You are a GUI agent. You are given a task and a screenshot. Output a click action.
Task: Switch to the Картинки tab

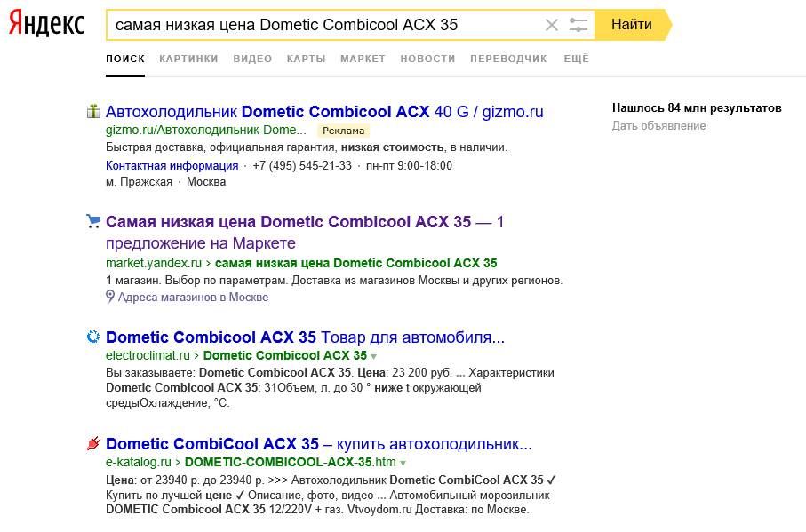point(188,59)
